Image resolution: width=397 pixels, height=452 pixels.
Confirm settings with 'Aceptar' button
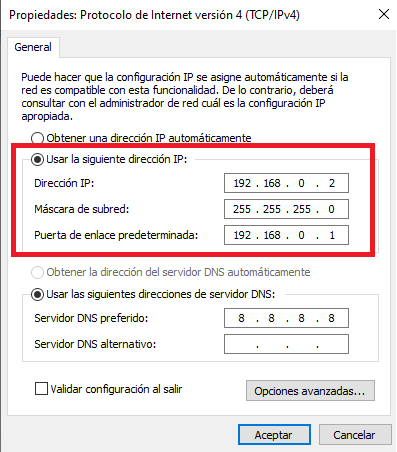(x=274, y=435)
